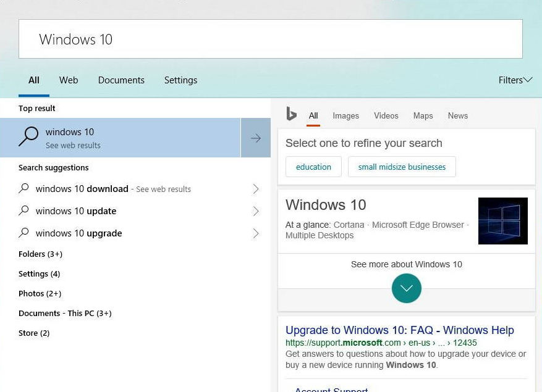Refine search with small midsize businesses

[402, 167]
